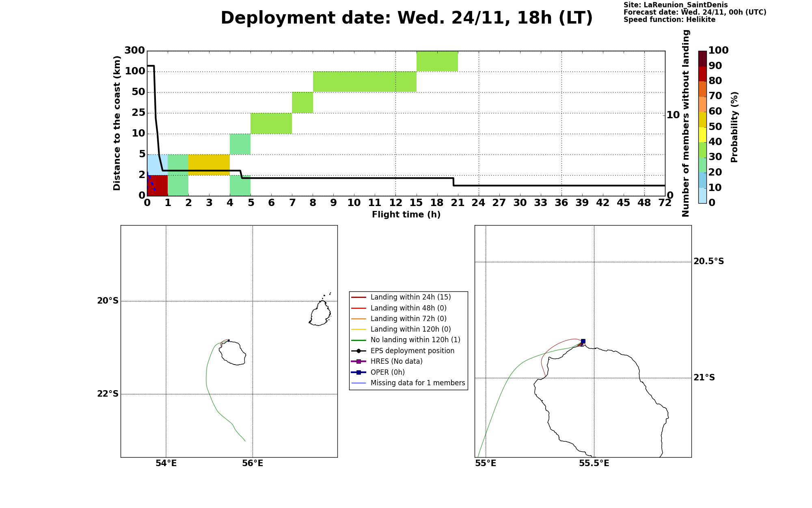Click the orange 70-80 colorbar segment
The image size is (812, 508).
(702, 89)
